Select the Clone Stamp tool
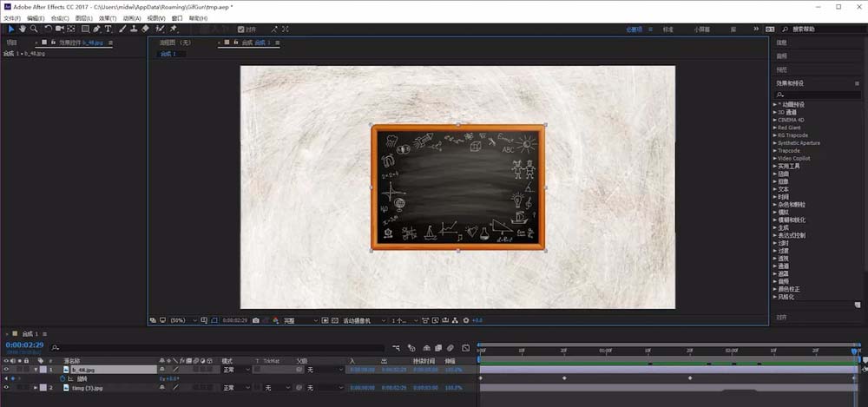868x407 pixels. pos(134,29)
